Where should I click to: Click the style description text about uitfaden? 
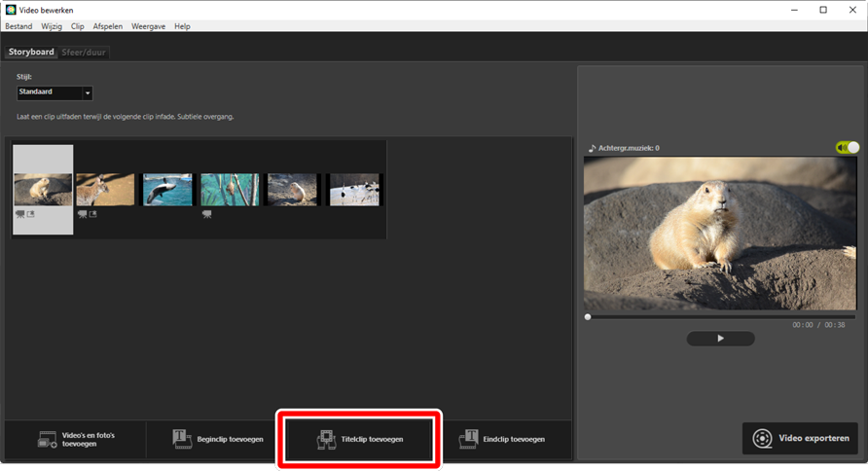click(126, 117)
